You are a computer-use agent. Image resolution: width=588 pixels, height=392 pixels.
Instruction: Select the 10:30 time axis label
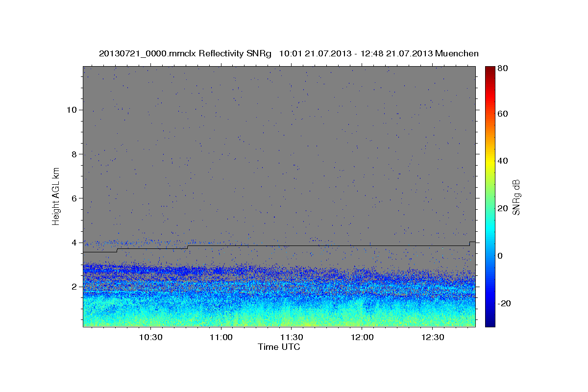150,338
